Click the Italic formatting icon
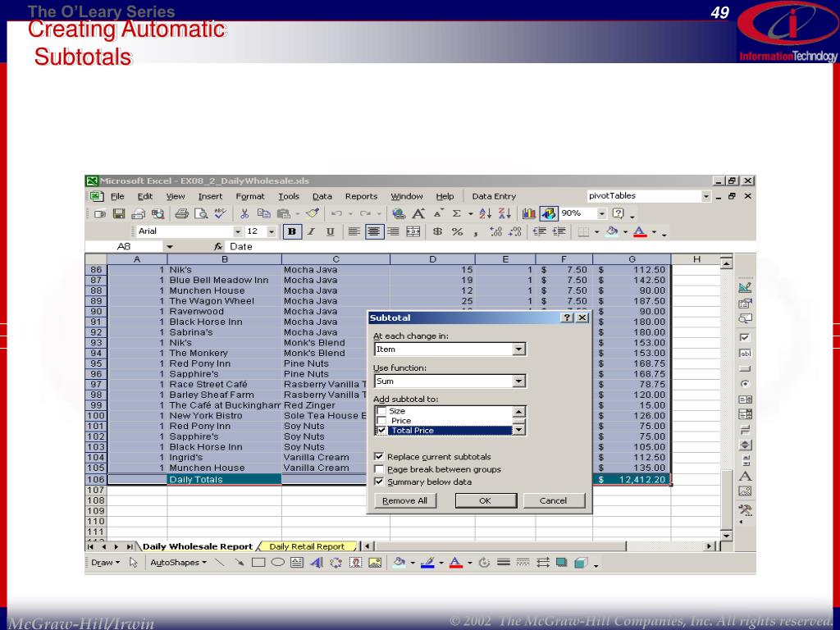This screenshot has height=630, width=840. tap(311, 231)
